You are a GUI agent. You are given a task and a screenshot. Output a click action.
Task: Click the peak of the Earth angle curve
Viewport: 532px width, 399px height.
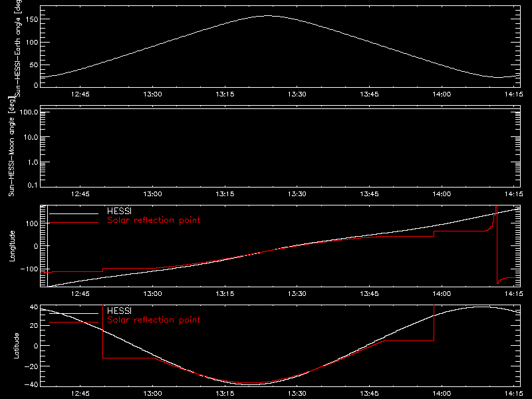[268, 15]
